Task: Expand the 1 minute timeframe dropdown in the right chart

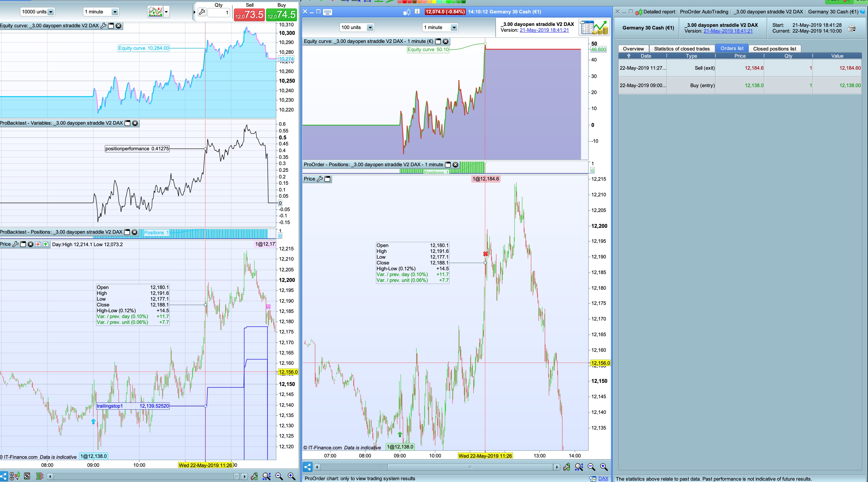Action: pyautogui.click(x=454, y=27)
